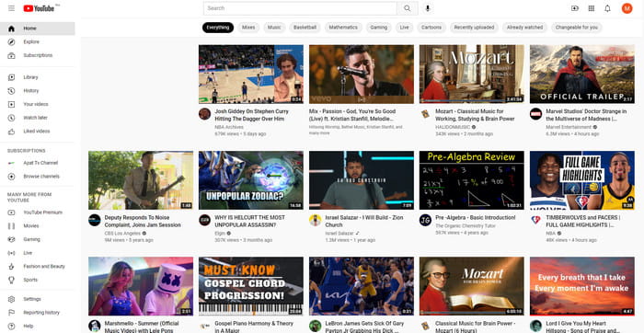Open Subscriptions in sidebar
644x333 pixels.
(x=38, y=55)
